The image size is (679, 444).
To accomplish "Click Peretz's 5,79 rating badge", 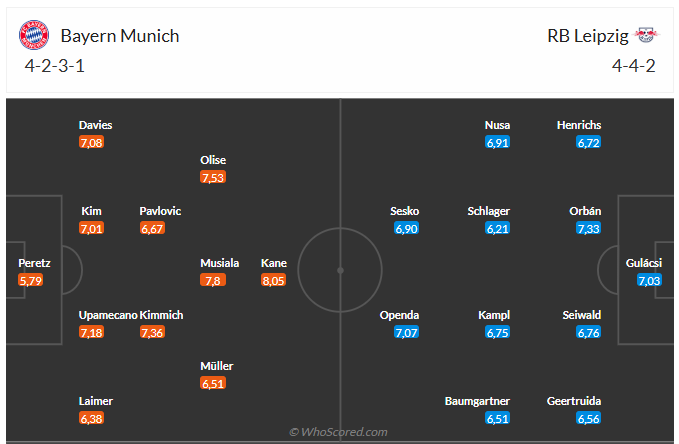I will (31, 281).
